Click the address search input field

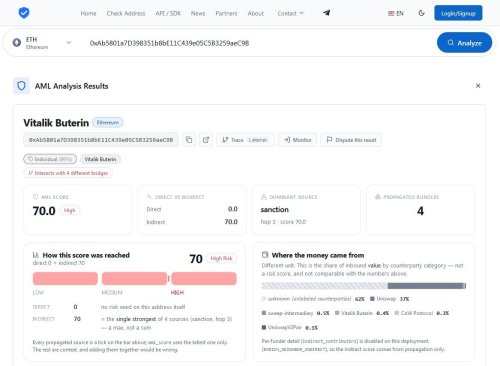(x=257, y=43)
